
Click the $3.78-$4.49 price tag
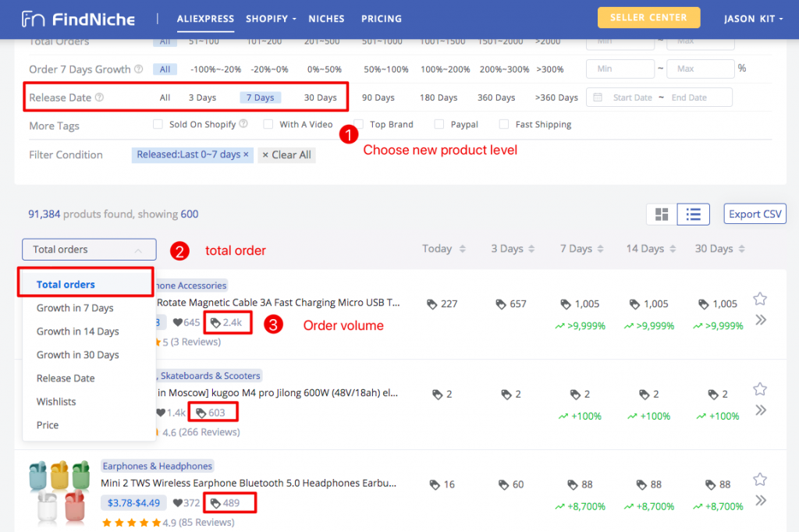[x=133, y=503]
